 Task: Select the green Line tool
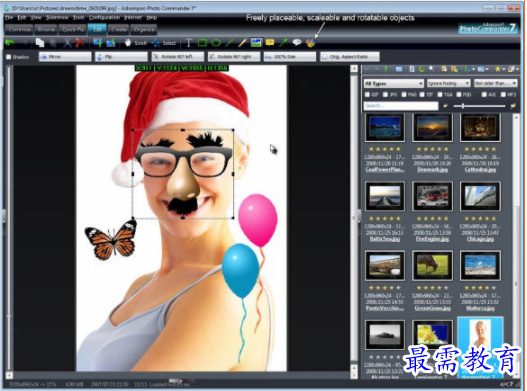coord(229,42)
